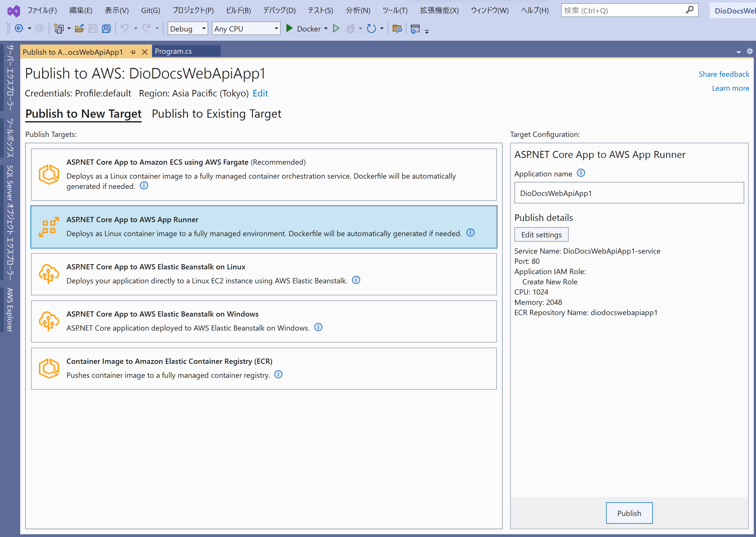Click the Visual Studio logo icon

[x=13, y=11]
